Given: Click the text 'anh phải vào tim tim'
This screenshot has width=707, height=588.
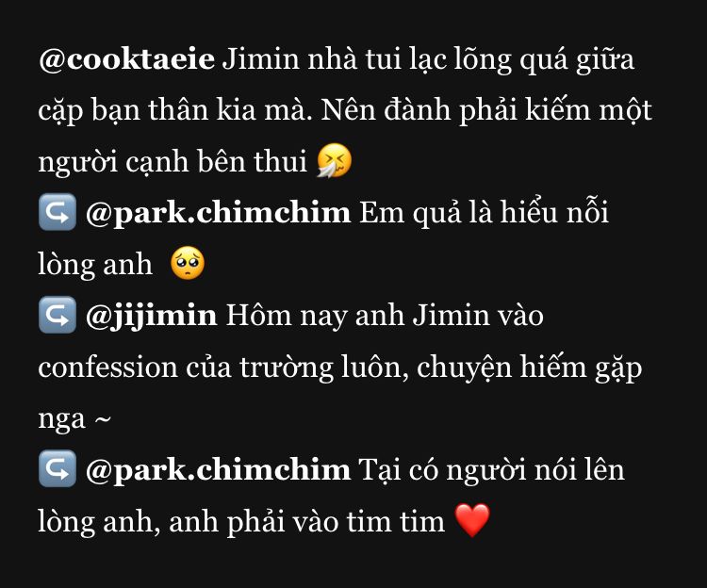Looking at the screenshot, I should (307, 523).
